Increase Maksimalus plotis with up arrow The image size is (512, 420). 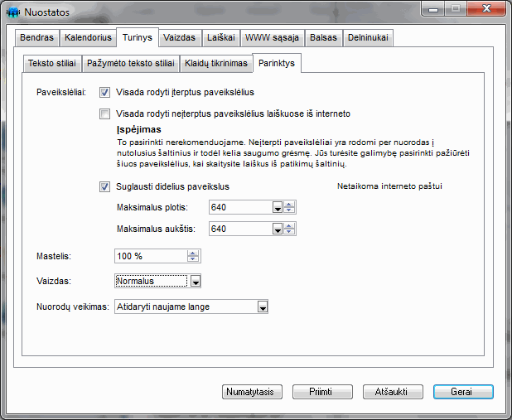point(289,204)
